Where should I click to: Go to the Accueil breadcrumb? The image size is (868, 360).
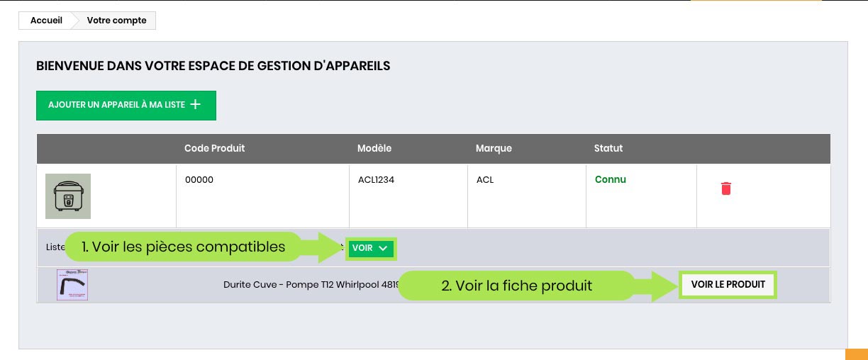pos(46,21)
